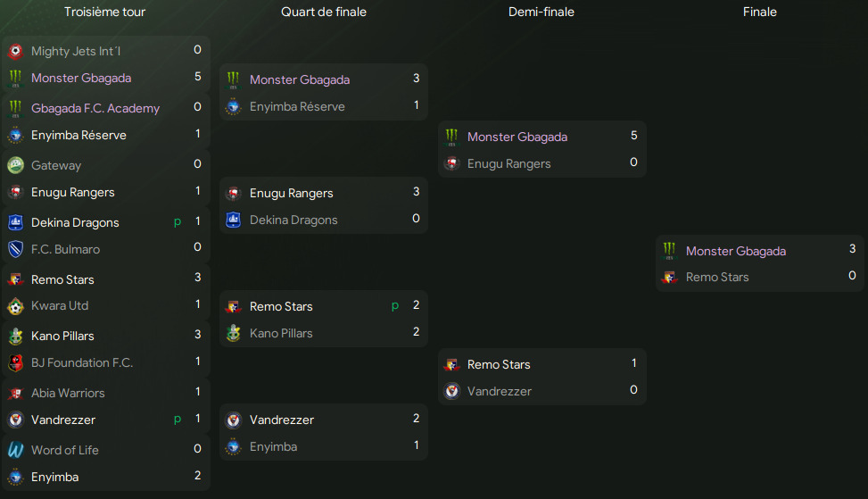868x499 pixels.
Task: Select Enyimba Réserve in quarter-final match
Action: pyautogui.click(x=297, y=106)
